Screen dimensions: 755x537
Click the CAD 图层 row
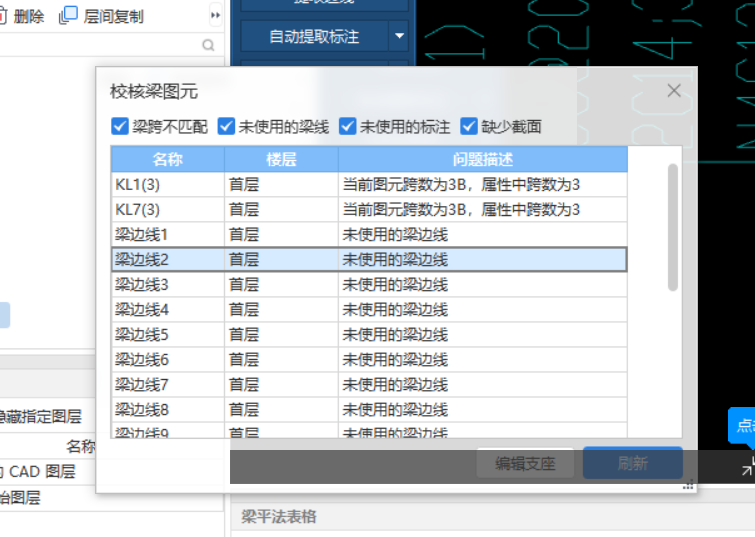(x=112, y=472)
